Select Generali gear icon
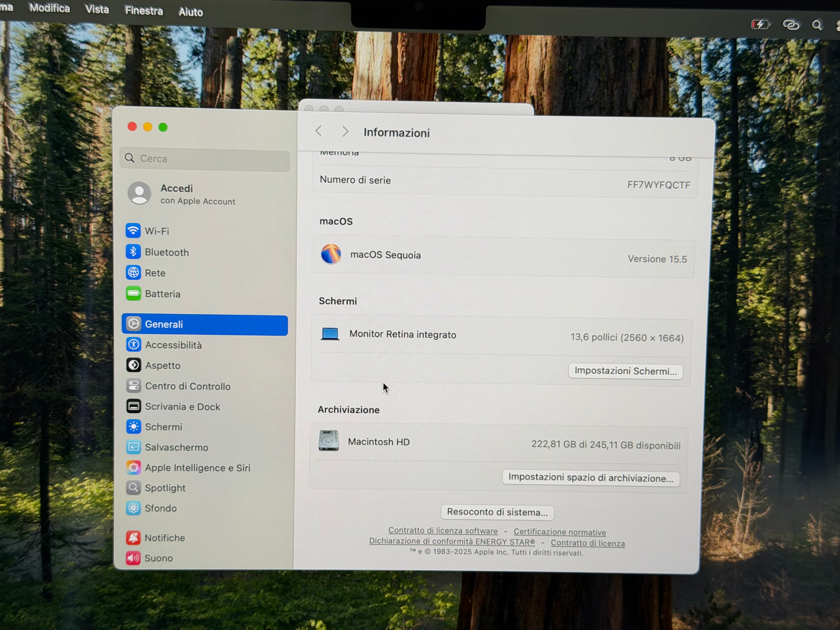This screenshot has width=840, height=630. point(133,324)
